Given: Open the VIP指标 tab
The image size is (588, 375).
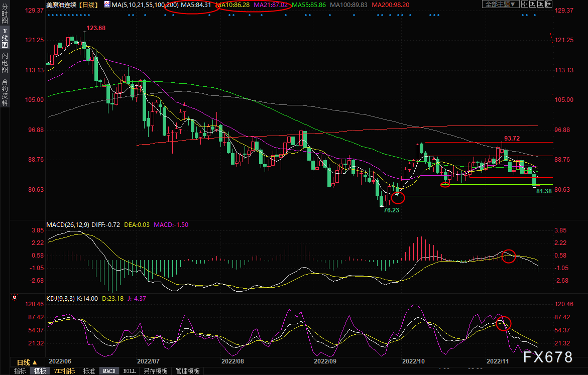Looking at the screenshot, I should (x=64, y=371).
